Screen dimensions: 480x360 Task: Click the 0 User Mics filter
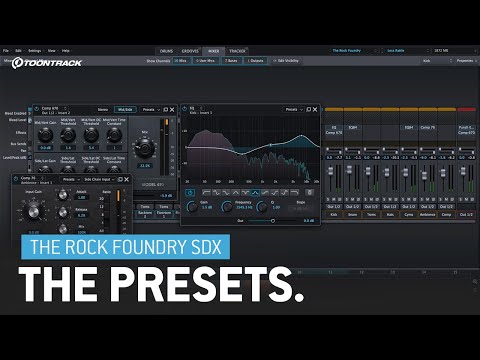[206, 61]
